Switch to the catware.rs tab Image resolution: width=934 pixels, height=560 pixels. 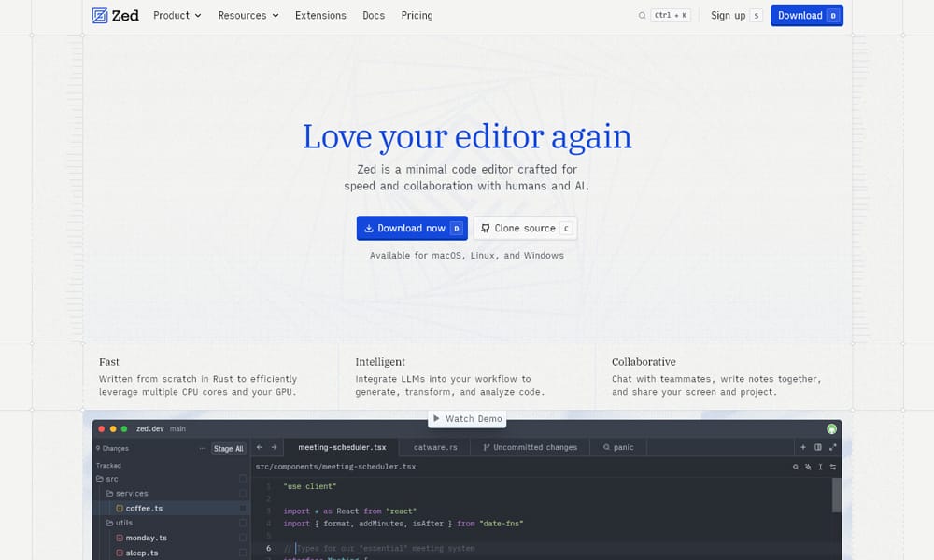pos(434,447)
